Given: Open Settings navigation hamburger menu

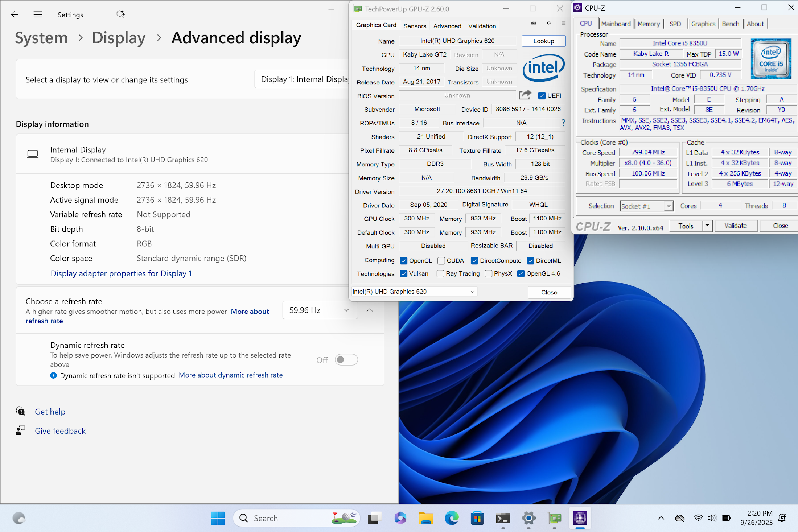Looking at the screenshot, I should [x=38, y=15].
